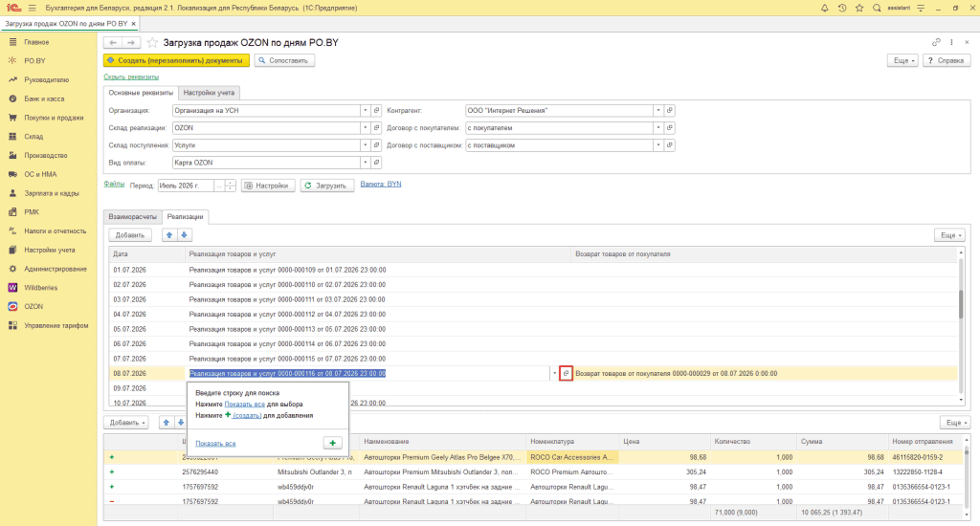Open the Настройки button near period

[x=268, y=186]
